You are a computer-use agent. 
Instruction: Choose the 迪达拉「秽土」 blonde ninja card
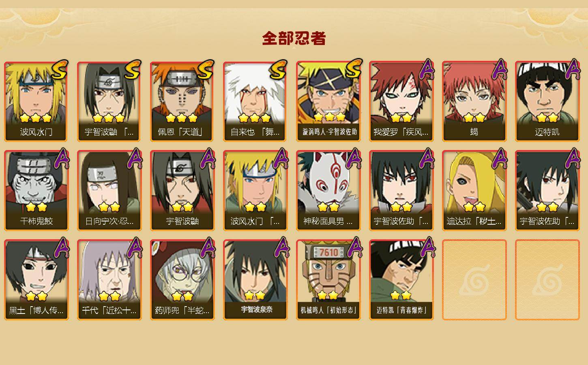(474, 191)
